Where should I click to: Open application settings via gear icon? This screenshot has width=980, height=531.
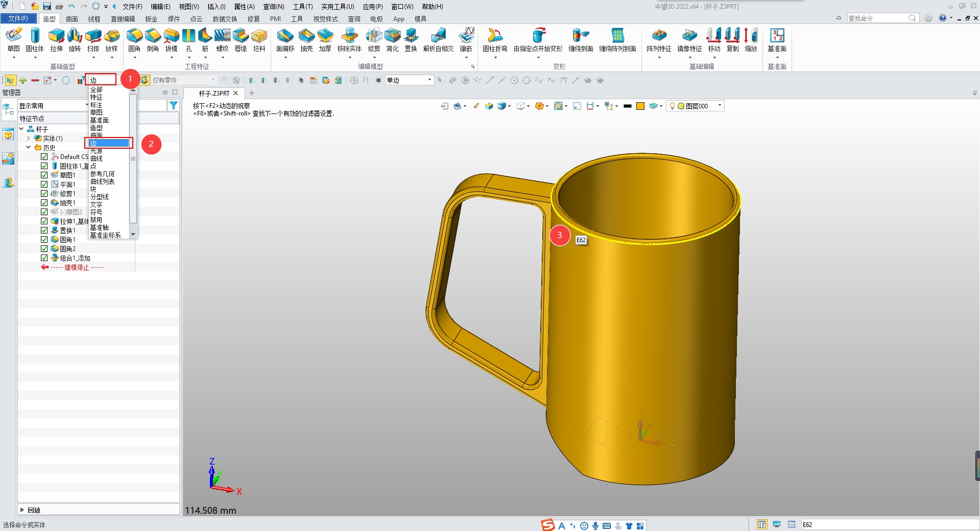tap(928, 17)
